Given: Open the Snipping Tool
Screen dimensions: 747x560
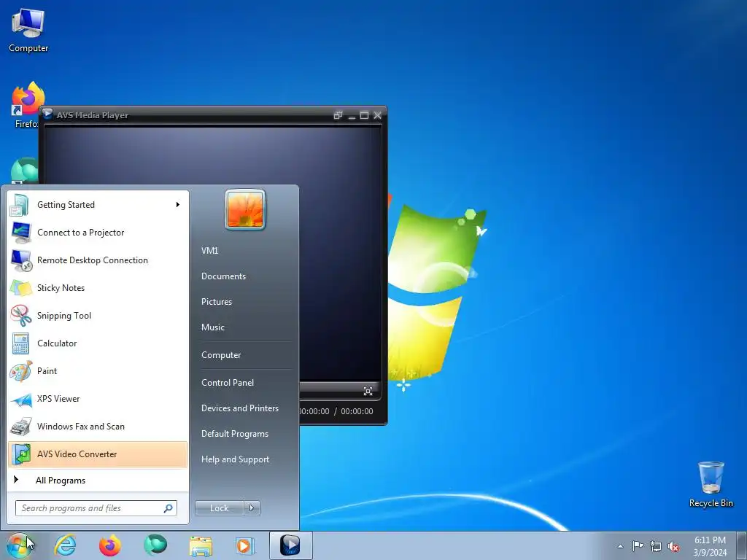Looking at the screenshot, I should (98, 315).
